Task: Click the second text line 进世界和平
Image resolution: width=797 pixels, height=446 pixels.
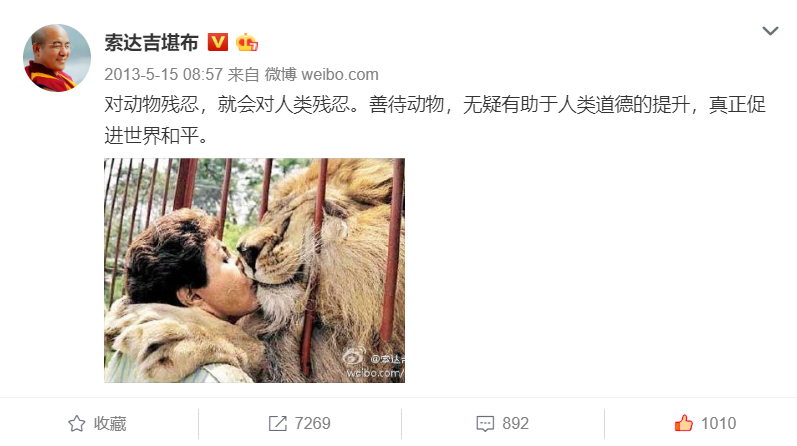Action: click(x=156, y=136)
